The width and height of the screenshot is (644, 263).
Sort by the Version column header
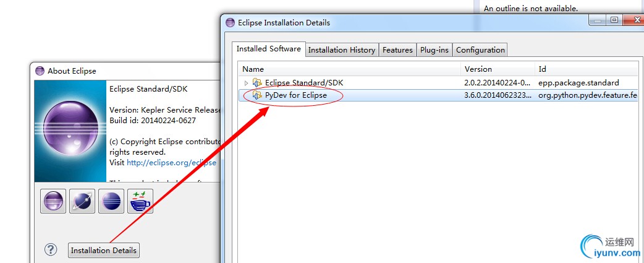click(498, 69)
